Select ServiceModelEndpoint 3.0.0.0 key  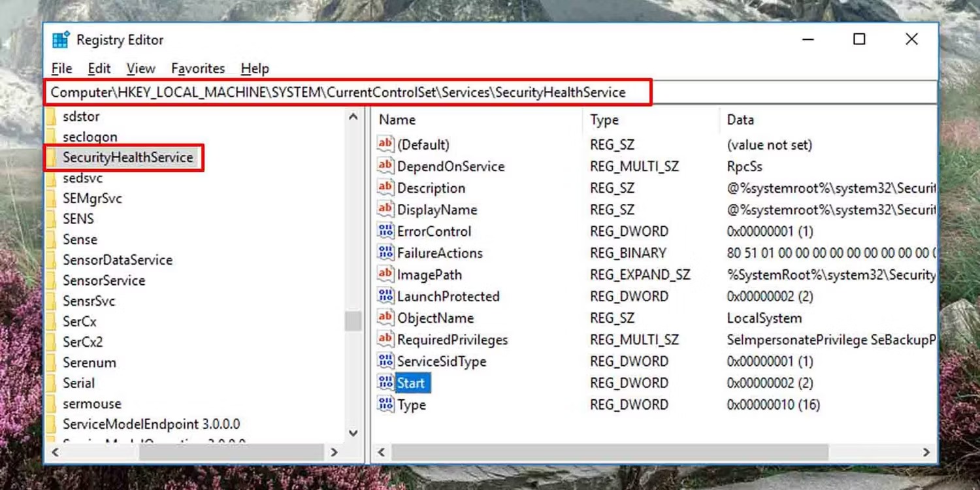(x=152, y=424)
